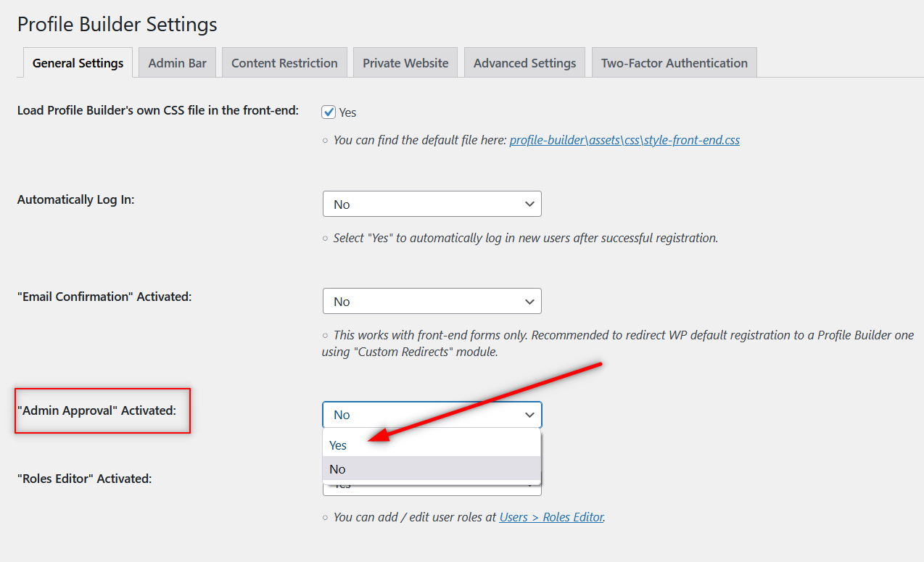Choose No in Admin Approval dropdown list
The height and width of the screenshot is (562, 924).
point(432,469)
